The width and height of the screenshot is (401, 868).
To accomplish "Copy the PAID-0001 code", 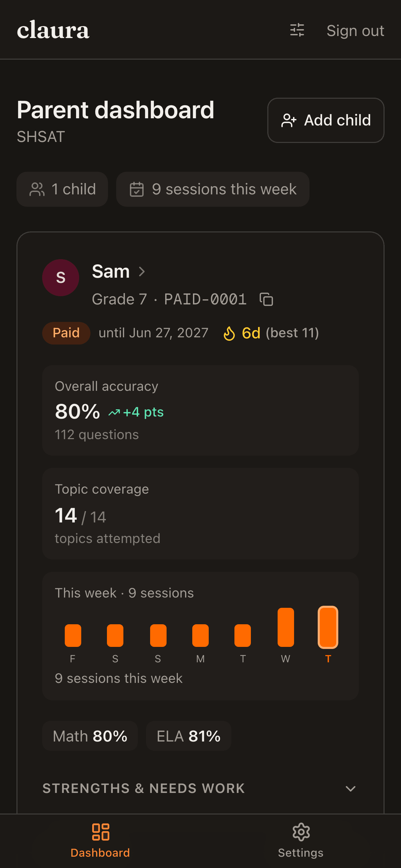I will tap(266, 299).
